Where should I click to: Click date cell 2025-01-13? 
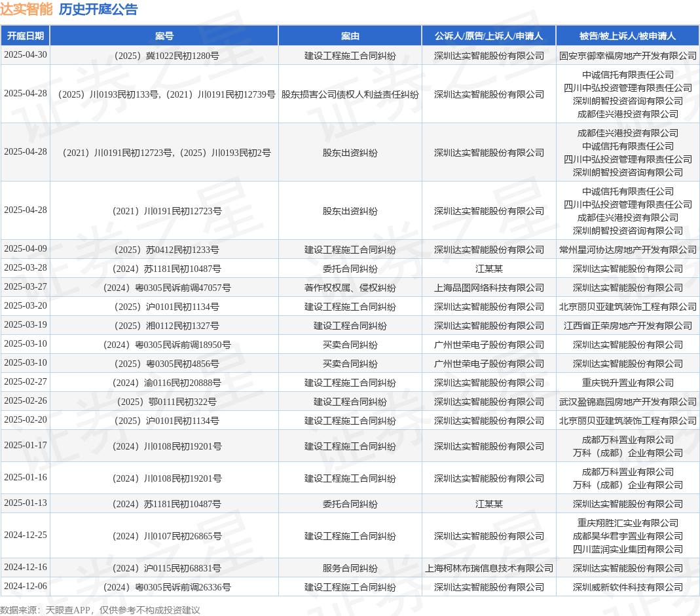click(26, 503)
